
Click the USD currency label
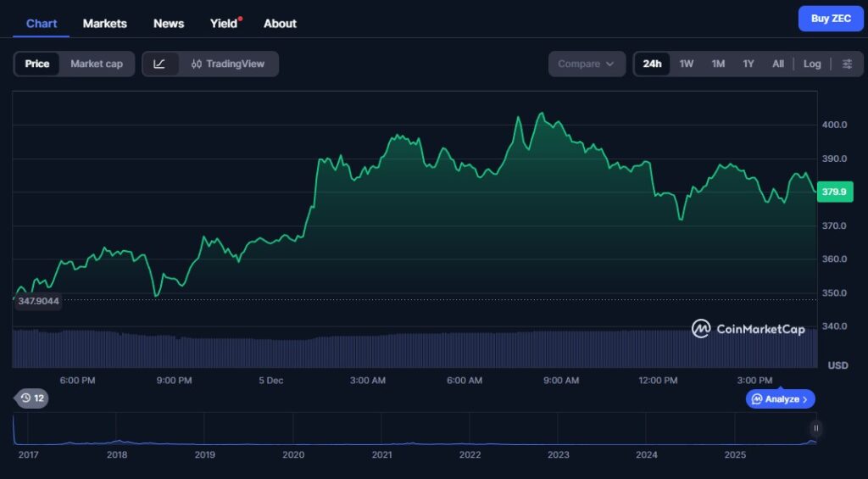coord(837,365)
